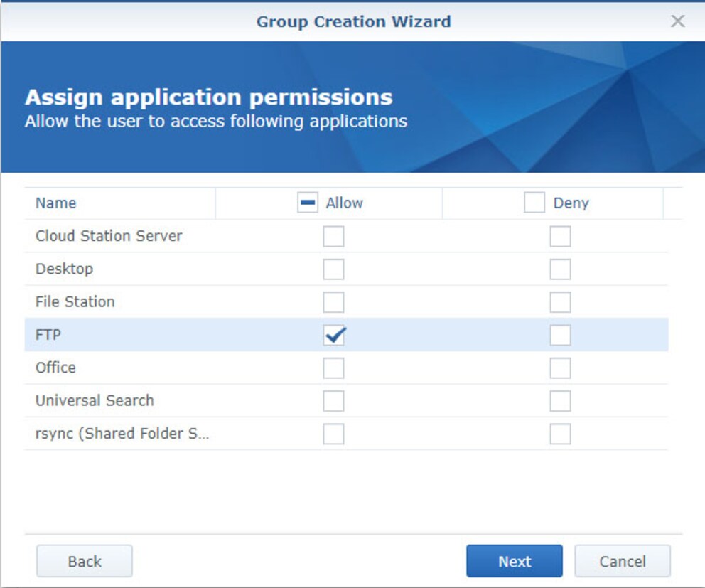Enable Allow for Desktop

pos(333,269)
